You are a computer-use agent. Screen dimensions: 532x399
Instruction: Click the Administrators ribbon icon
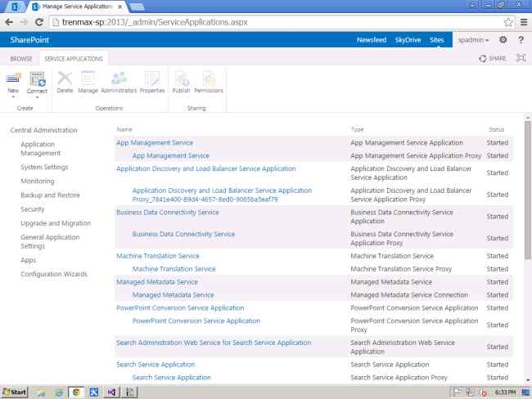click(x=119, y=78)
